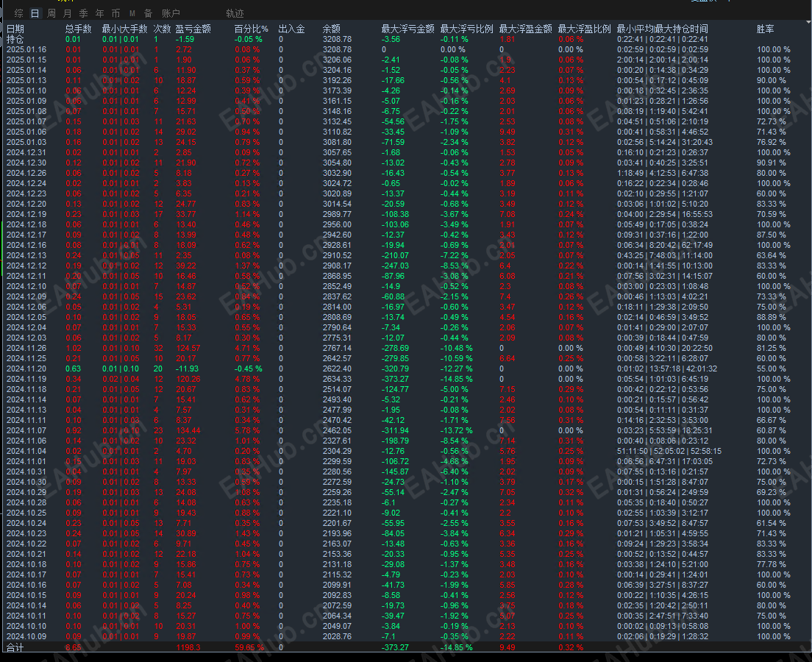Viewport: 812px width, 662px height.
Task: Open the 备 tab
Action: point(148,13)
